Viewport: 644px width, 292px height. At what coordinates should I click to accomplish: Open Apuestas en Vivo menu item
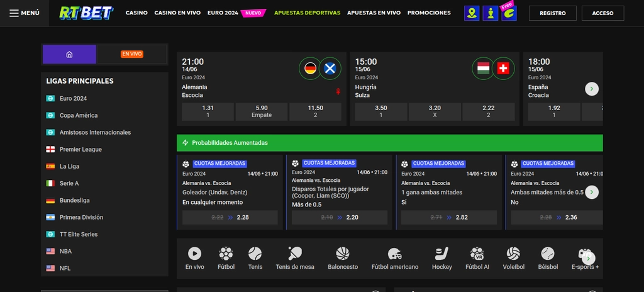[x=374, y=13]
